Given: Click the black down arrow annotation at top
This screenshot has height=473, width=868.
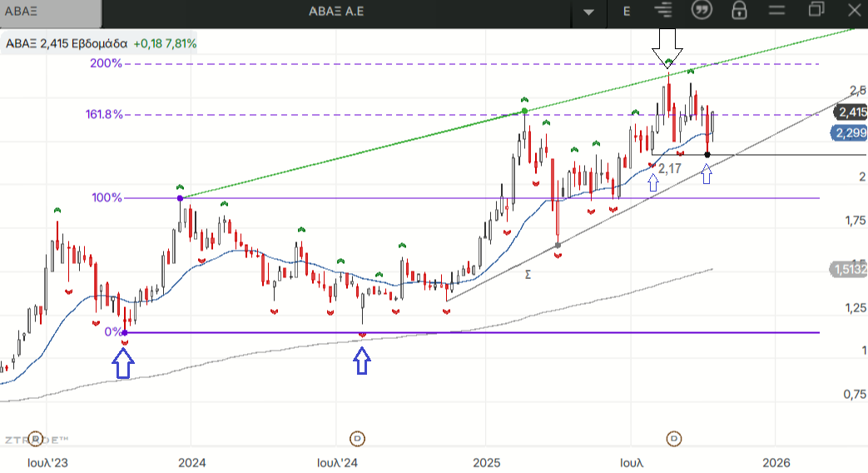Looking at the screenshot, I should [x=667, y=47].
